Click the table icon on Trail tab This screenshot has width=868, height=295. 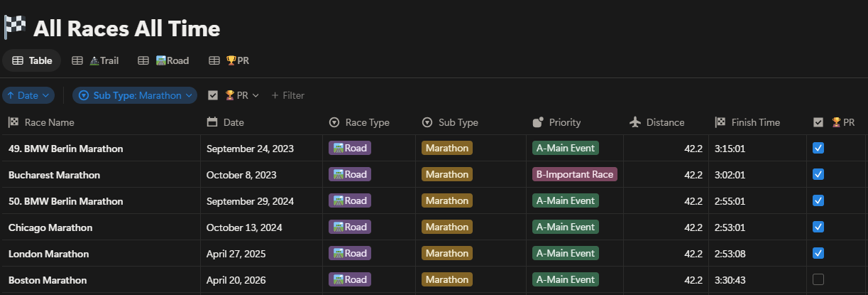[x=77, y=60]
